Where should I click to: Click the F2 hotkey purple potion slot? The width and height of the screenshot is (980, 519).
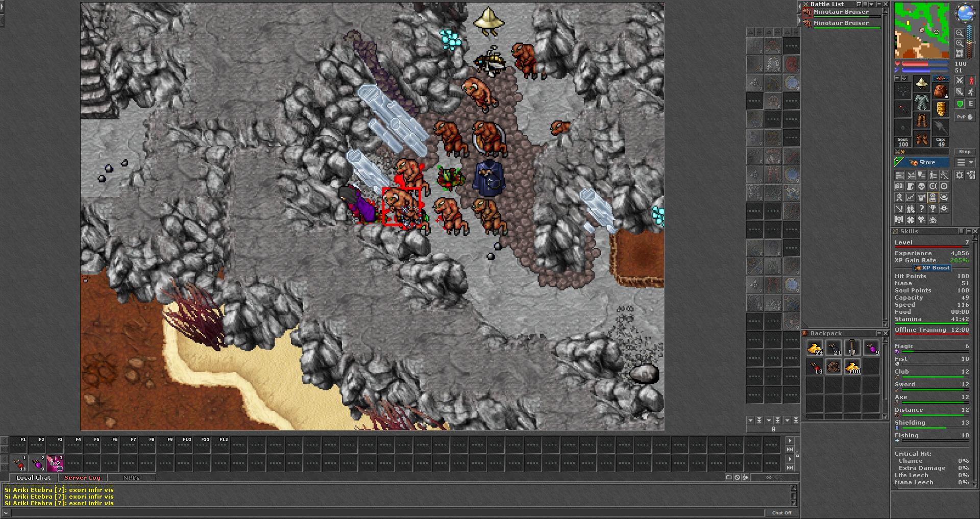[37, 463]
